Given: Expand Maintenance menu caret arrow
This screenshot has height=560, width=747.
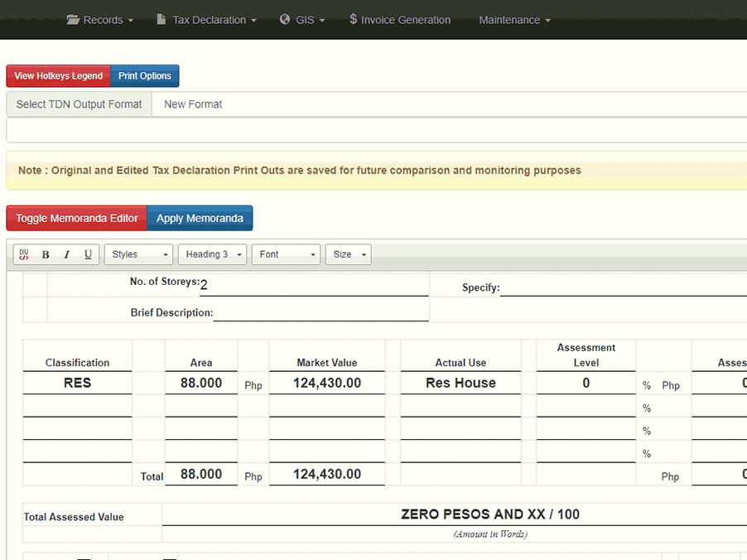Looking at the screenshot, I should click(548, 21).
